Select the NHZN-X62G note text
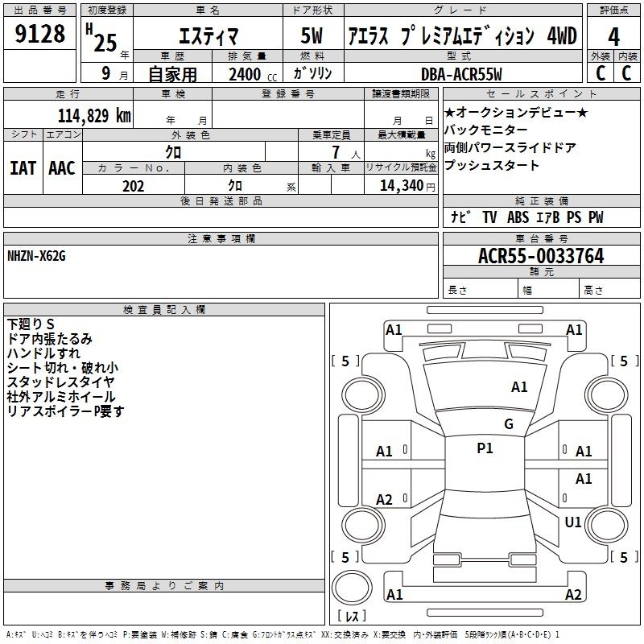The width and height of the screenshot is (644, 644). point(36,256)
